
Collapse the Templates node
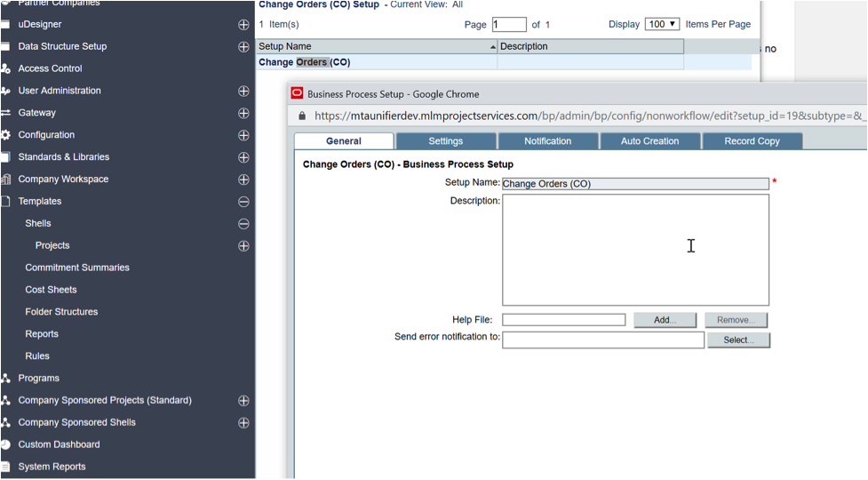pos(243,202)
